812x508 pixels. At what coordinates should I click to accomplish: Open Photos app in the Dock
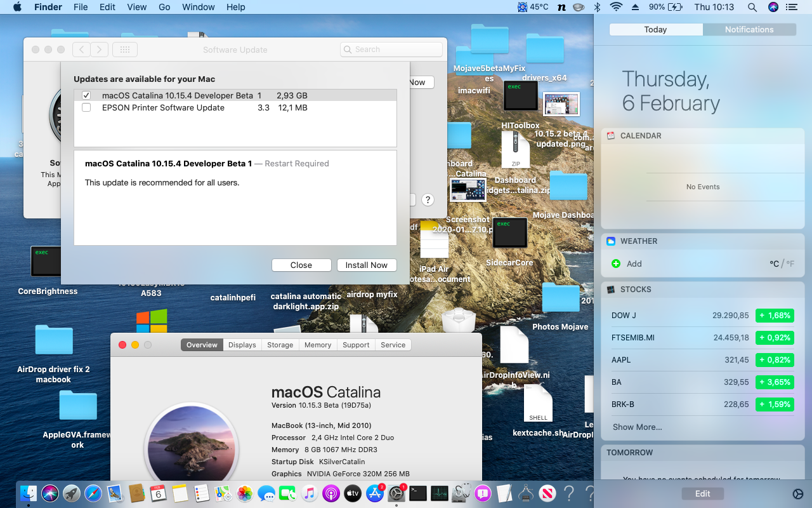click(x=245, y=493)
